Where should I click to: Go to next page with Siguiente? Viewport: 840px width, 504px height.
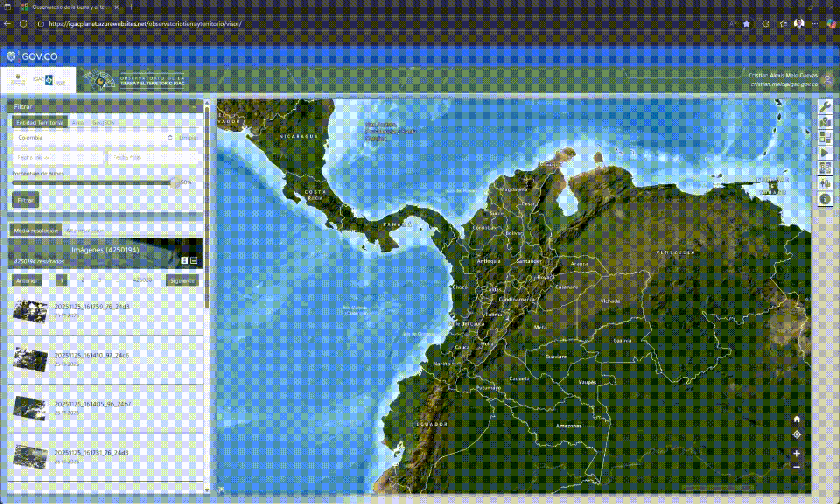pos(182,280)
